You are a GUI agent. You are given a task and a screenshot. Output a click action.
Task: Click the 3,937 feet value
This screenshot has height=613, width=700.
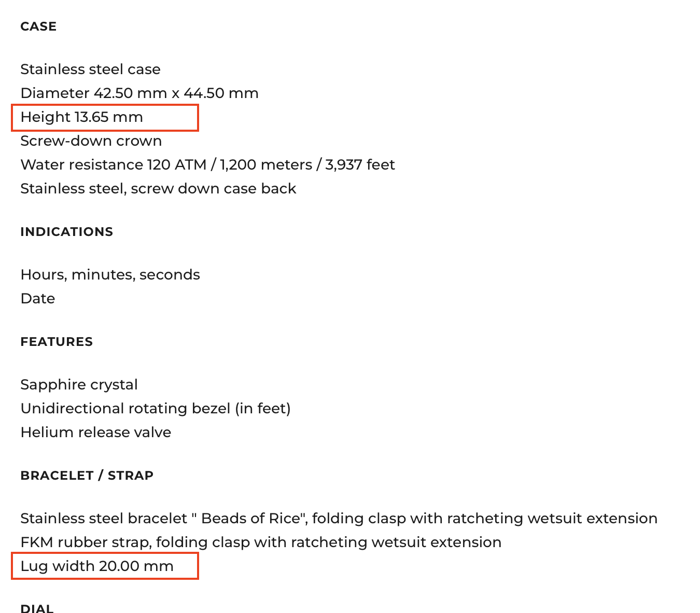360,165
